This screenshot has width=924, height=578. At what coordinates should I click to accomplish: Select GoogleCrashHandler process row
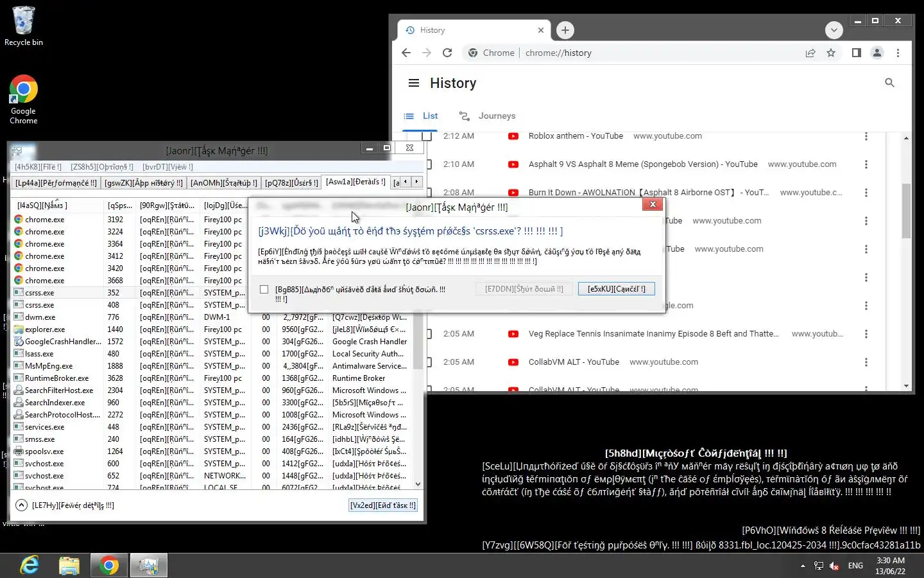coord(212,342)
